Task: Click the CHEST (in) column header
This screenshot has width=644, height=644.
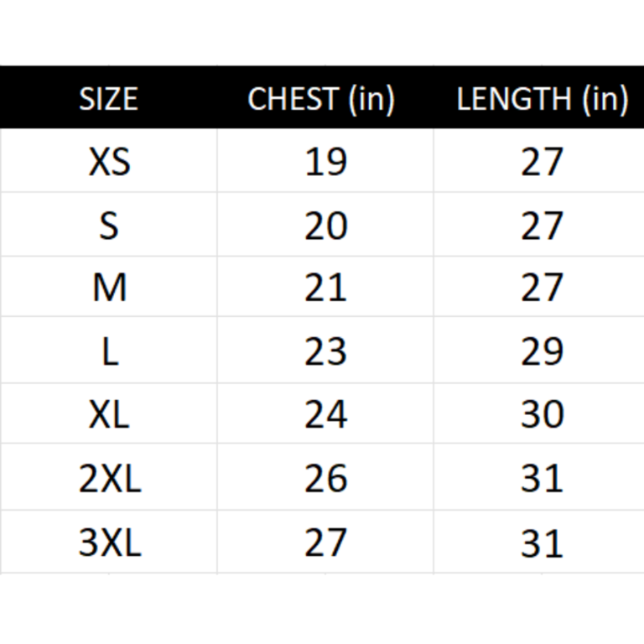Action: point(321,99)
